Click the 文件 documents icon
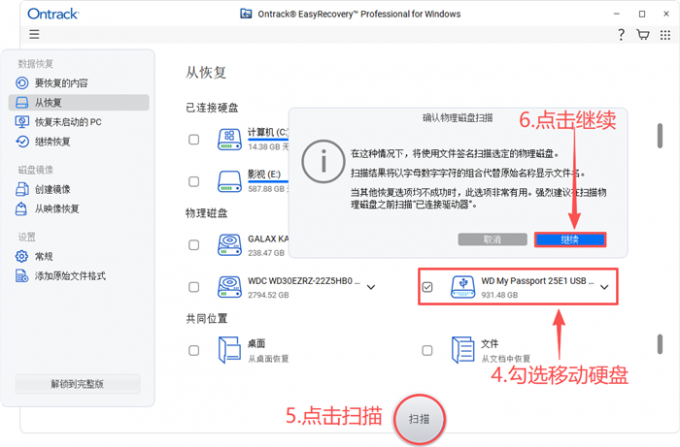 (463, 350)
